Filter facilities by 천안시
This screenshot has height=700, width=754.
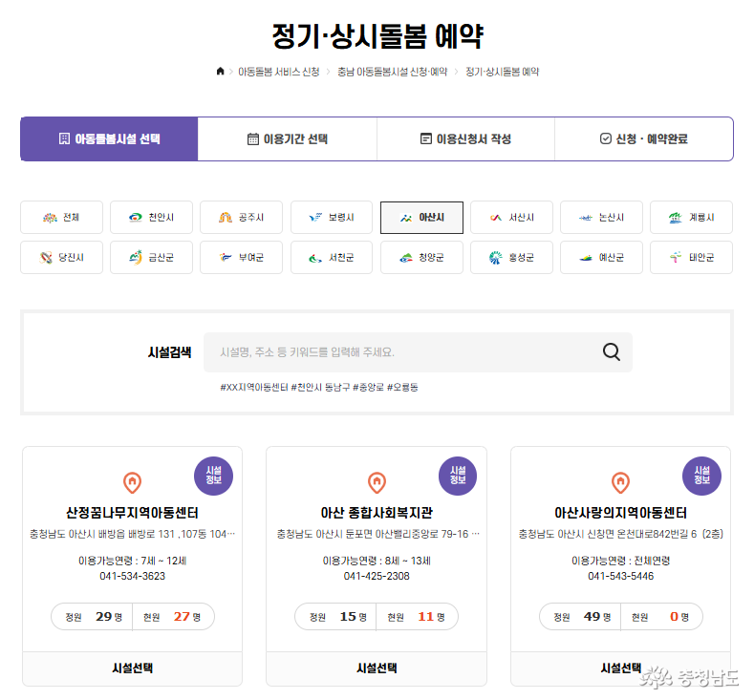[152, 218]
